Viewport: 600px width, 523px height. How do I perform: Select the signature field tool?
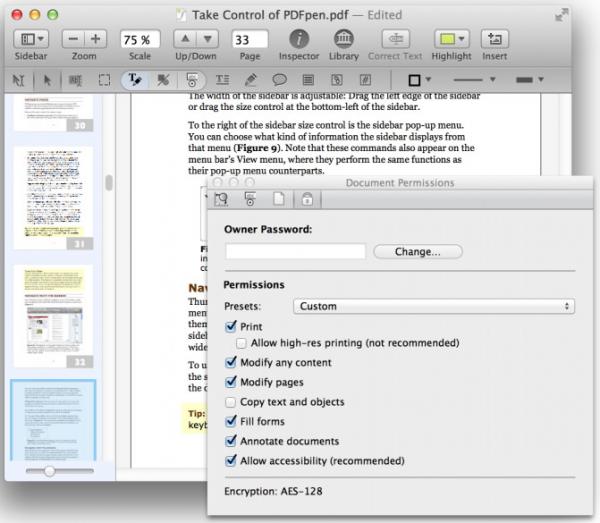(x=365, y=80)
